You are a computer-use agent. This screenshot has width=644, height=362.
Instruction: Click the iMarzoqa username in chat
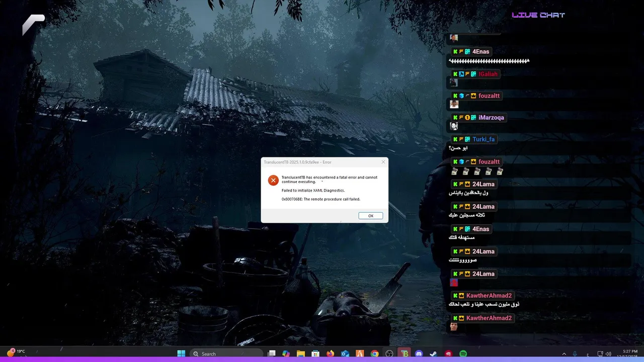point(491,118)
